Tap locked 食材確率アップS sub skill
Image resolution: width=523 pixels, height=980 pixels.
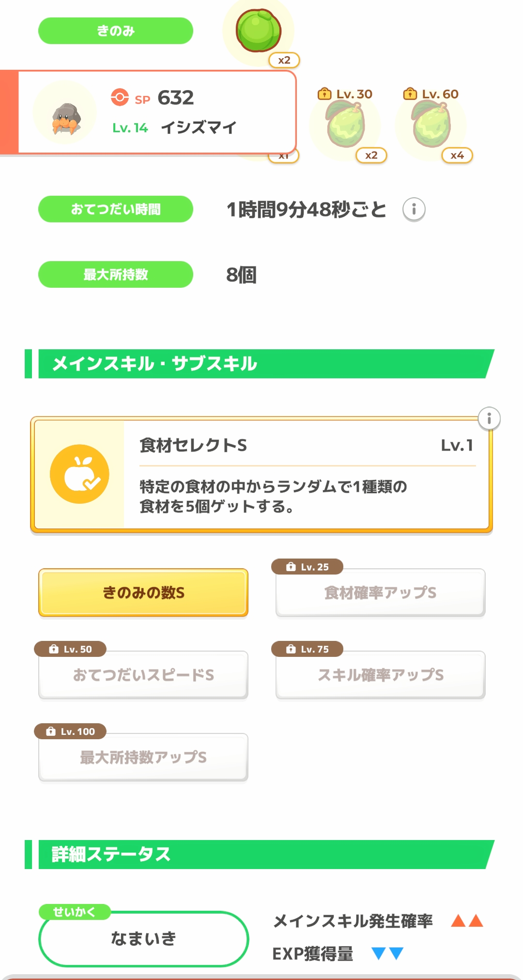pos(380,592)
